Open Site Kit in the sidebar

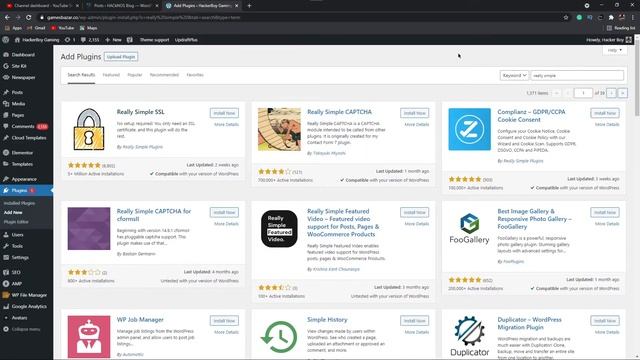tap(19, 66)
